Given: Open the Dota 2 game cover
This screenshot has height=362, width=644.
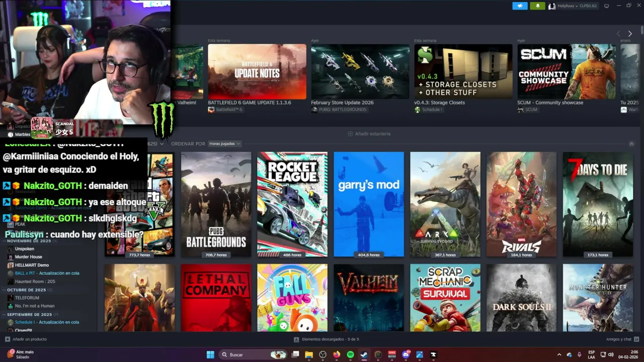Looking at the screenshot, I should tap(139, 298).
